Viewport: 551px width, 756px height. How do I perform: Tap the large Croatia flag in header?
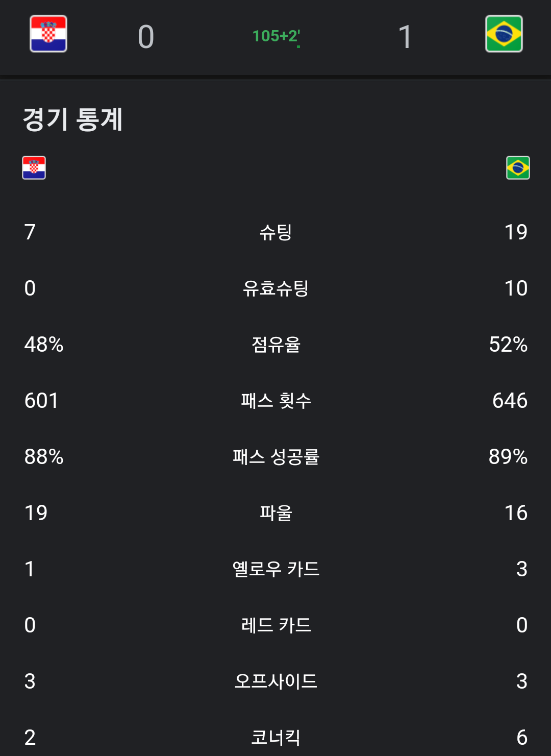coord(48,34)
